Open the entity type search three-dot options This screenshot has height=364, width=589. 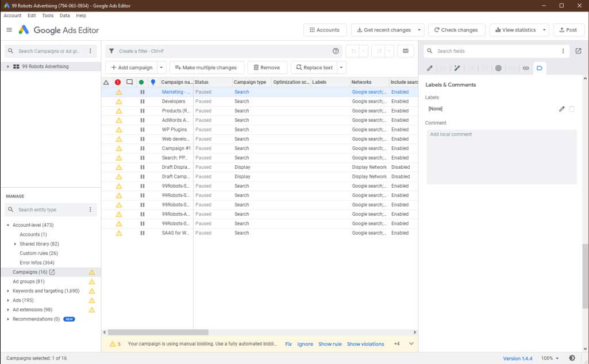[x=90, y=210]
